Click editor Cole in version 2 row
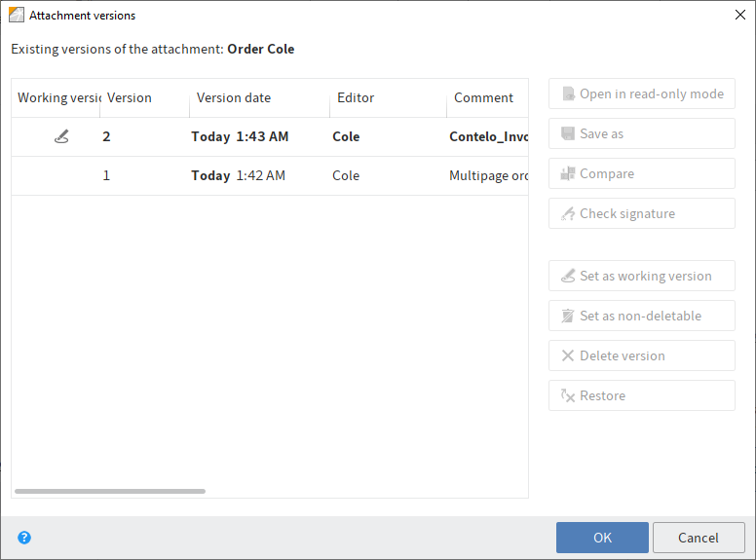This screenshot has width=756, height=560. pos(346,136)
